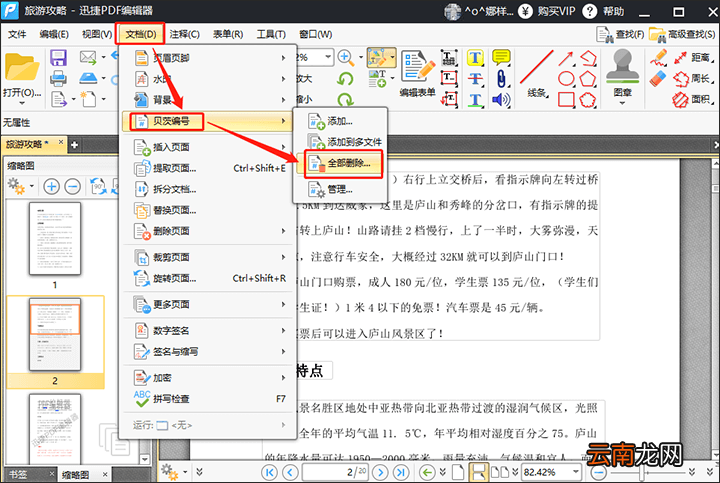Click the print icon
This screenshot has width=720, height=483.
click(58, 78)
